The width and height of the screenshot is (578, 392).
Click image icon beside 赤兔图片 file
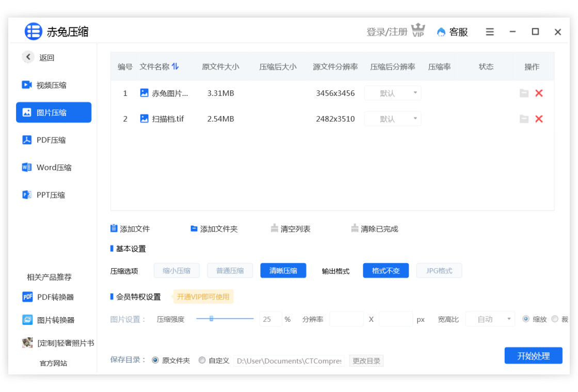coord(144,93)
